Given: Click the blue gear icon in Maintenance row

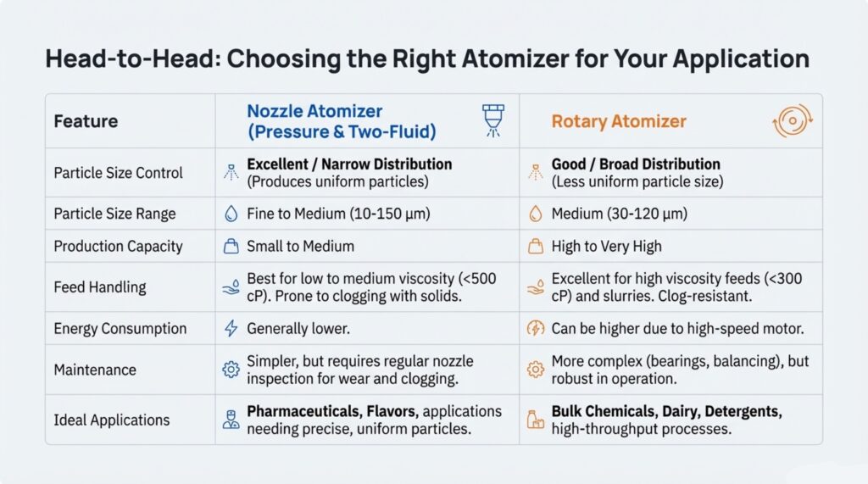Looking at the screenshot, I should (x=231, y=370).
